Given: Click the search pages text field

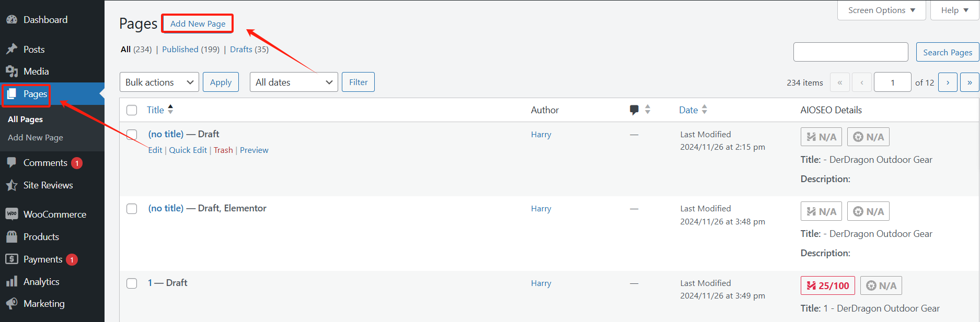Looking at the screenshot, I should 850,52.
